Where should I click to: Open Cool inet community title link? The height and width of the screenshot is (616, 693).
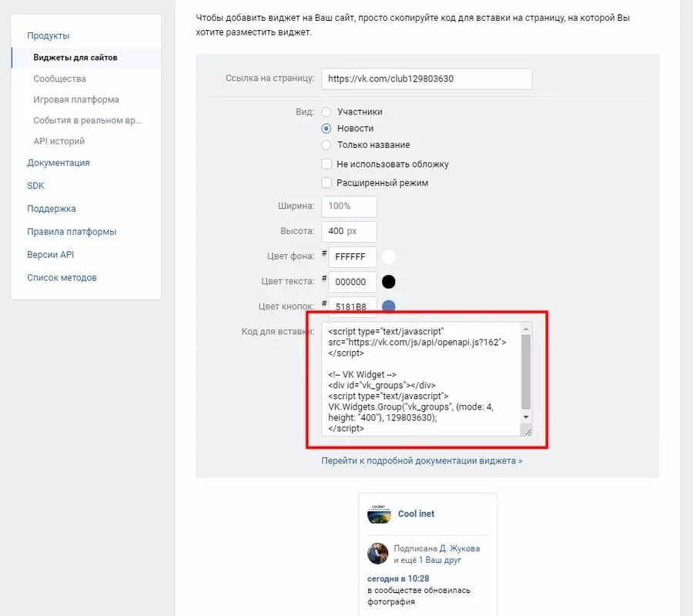pos(416,514)
